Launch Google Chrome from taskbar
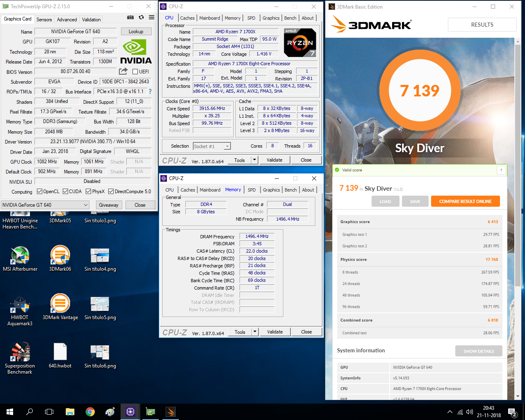 (x=90, y=412)
